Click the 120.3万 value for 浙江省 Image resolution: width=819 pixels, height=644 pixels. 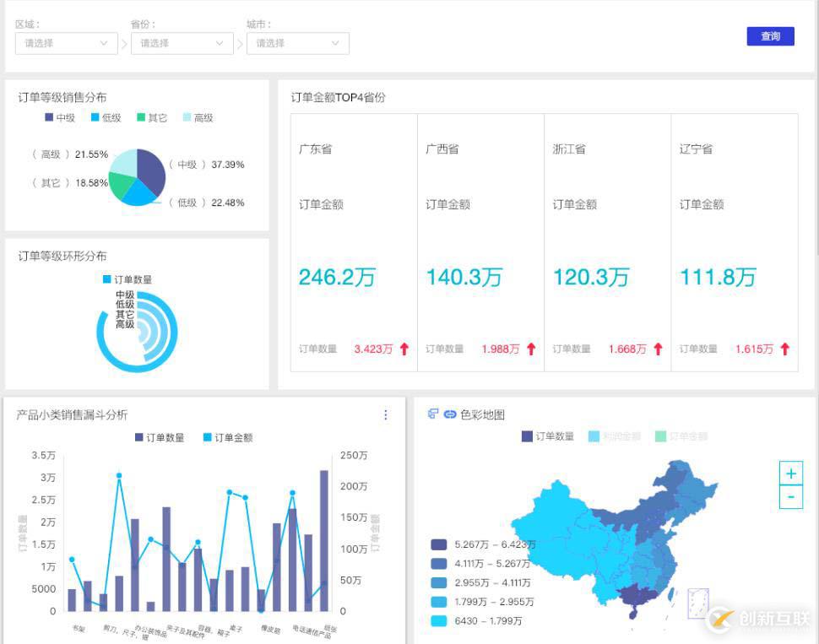pyautogui.click(x=591, y=278)
